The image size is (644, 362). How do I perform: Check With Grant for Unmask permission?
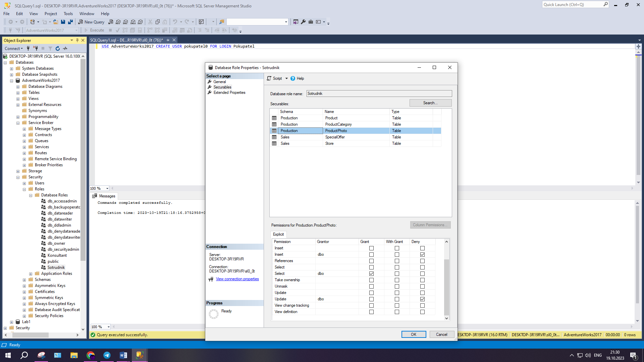pos(397,286)
